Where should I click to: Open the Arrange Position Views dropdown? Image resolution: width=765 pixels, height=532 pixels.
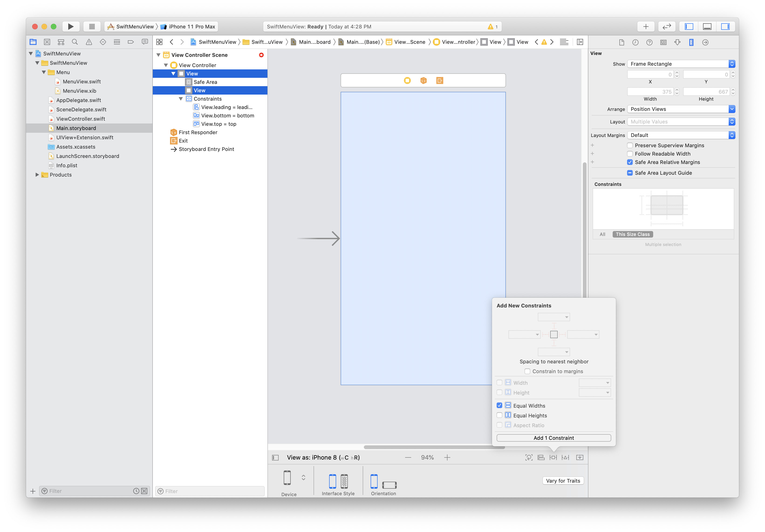[681, 109]
